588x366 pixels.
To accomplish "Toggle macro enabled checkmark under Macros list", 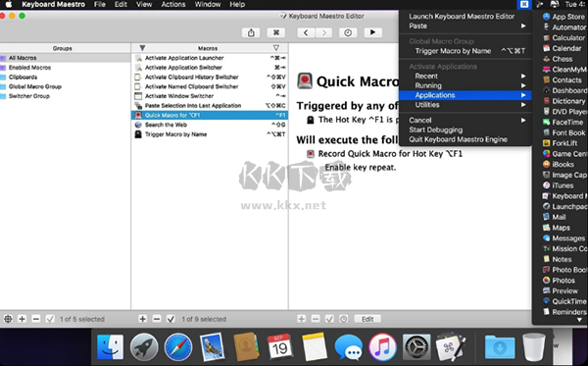I will [x=171, y=319].
